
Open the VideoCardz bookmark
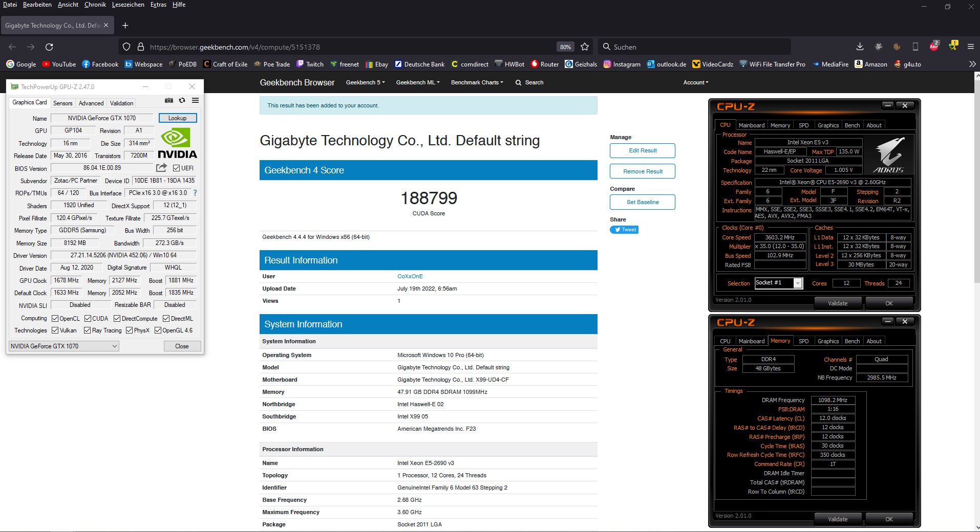click(713, 64)
